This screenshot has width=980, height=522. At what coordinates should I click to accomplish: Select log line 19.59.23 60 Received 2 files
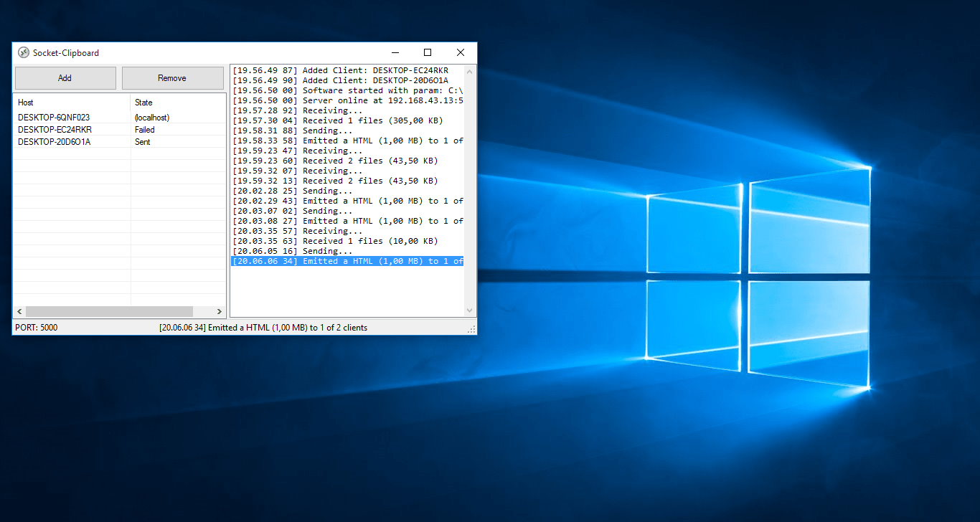pos(347,161)
